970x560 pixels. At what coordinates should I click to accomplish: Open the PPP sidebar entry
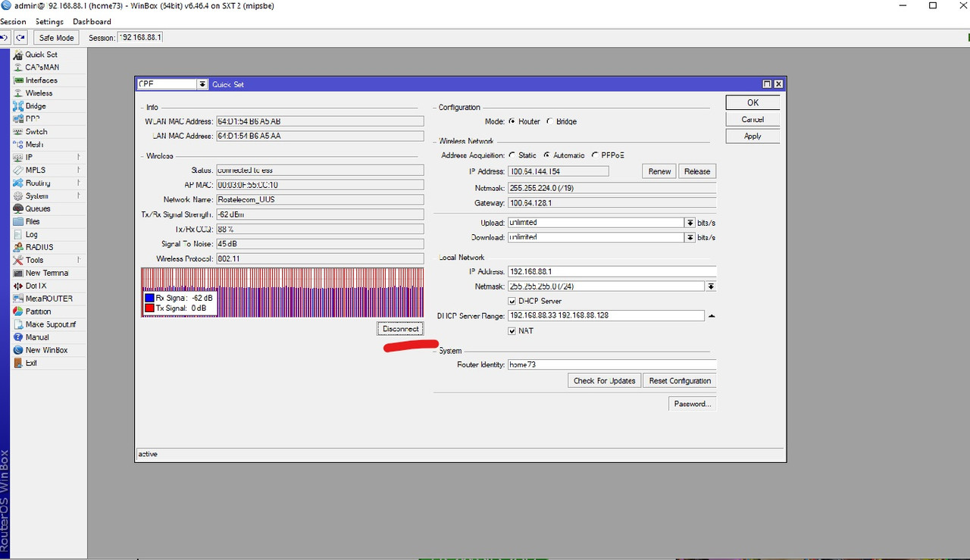[x=32, y=119]
